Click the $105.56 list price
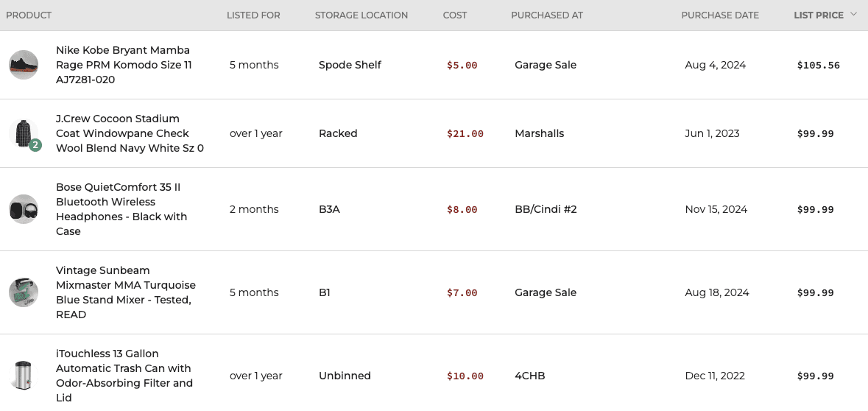The image size is (868, 411). pos(818,66)
